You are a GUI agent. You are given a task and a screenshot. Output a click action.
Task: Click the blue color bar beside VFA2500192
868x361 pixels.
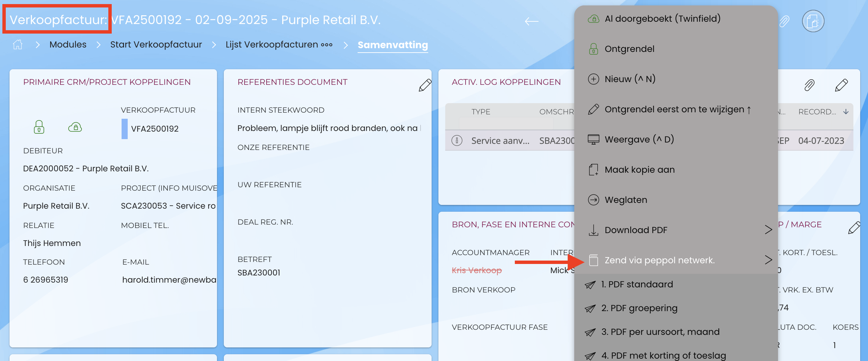(x=125, y=129)
